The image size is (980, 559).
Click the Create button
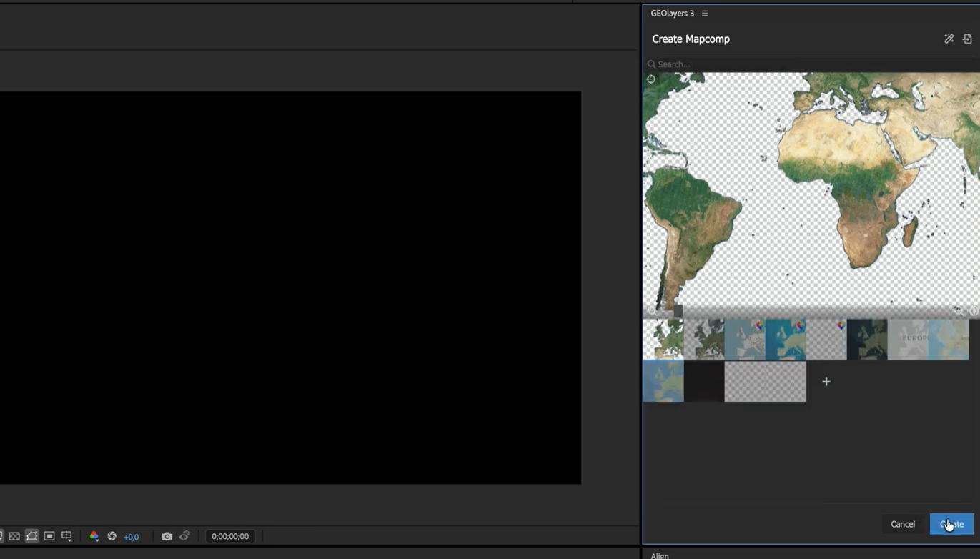coord(951,524)
